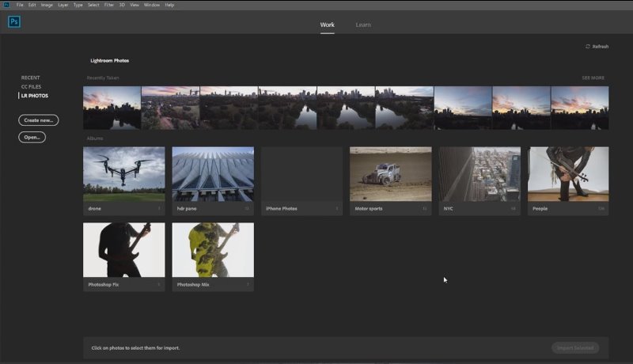The image size is (633, 364).
Task: Open the Filter menu
Action: point(109,5)
